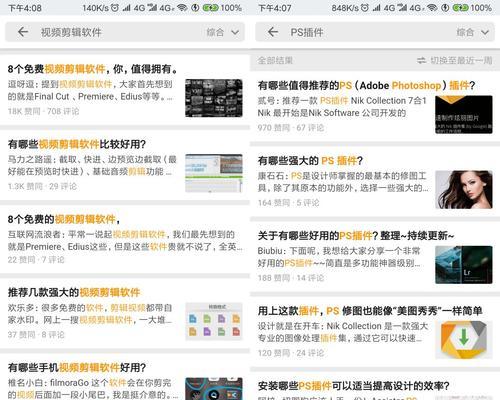Go back from the PS插件 search
Screen dimensions: 500x400
[273, 32]
